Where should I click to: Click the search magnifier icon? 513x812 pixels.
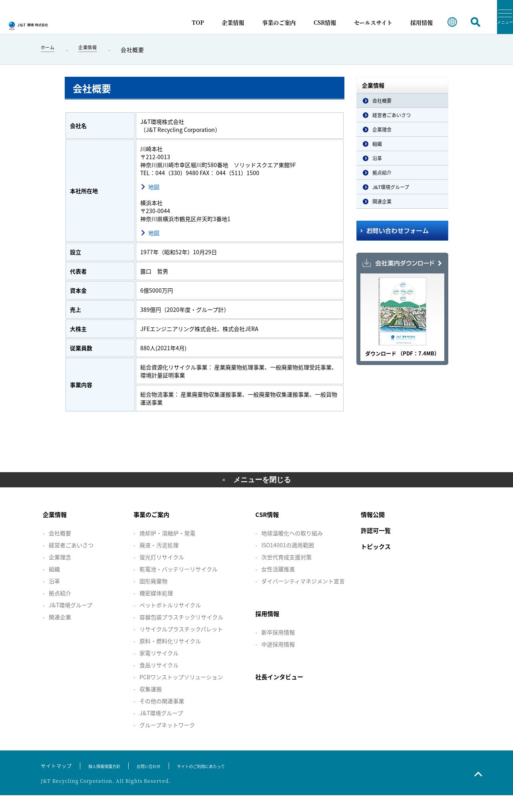click(475, 22)
